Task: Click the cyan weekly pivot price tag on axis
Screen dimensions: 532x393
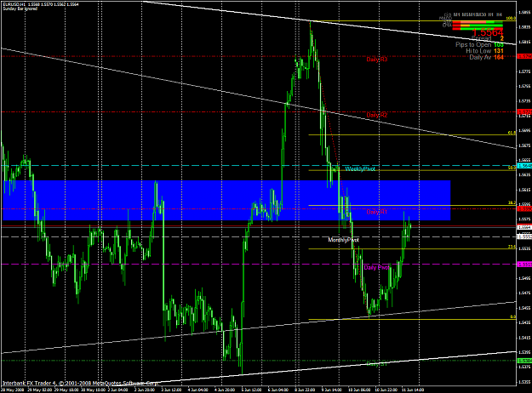Action: coord(524,166)
